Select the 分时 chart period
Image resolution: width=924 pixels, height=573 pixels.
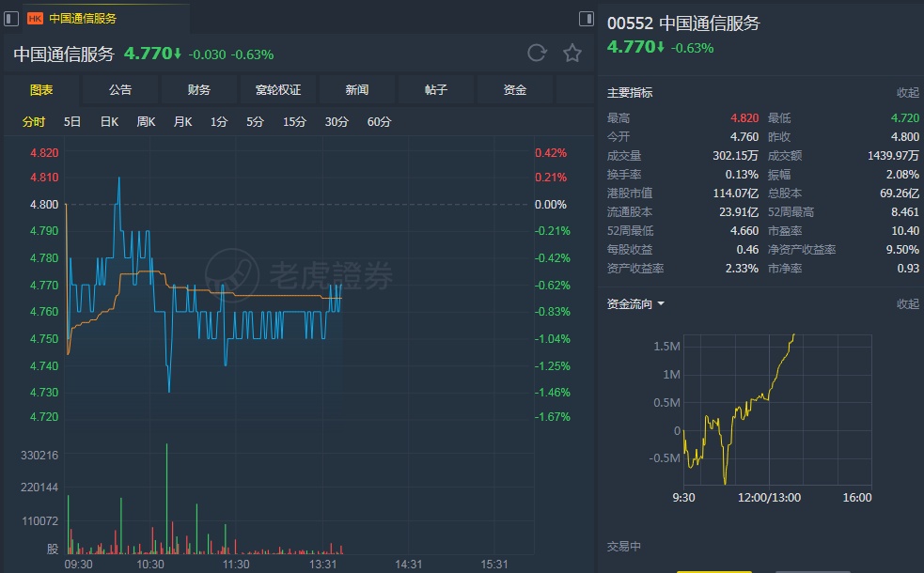34,122
